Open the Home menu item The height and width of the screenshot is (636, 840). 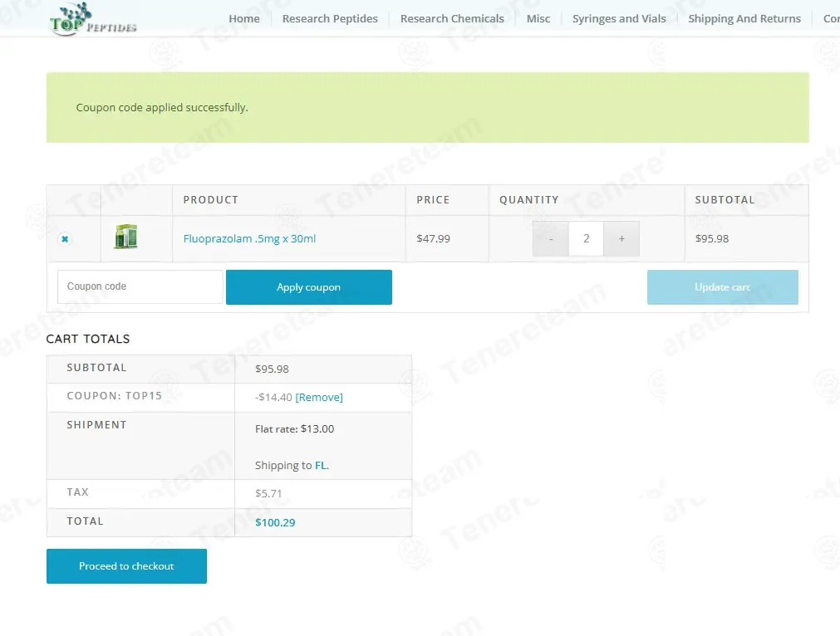point(244,19)
